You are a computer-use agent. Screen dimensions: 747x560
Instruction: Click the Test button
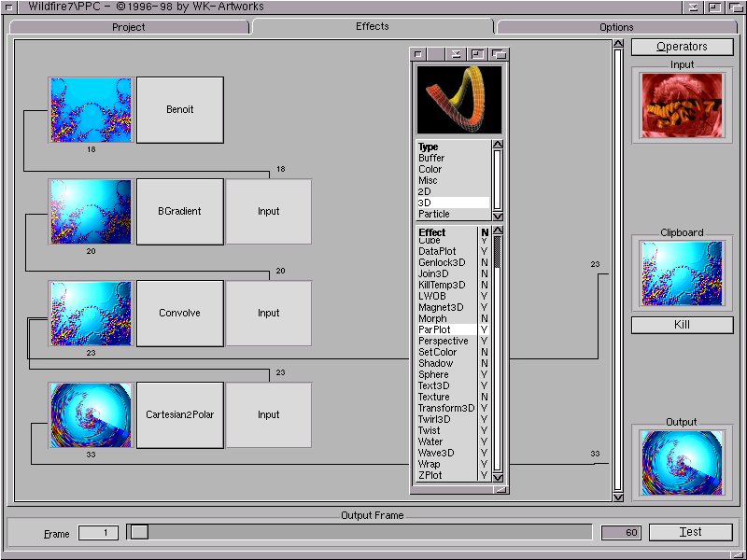(690, 532)
